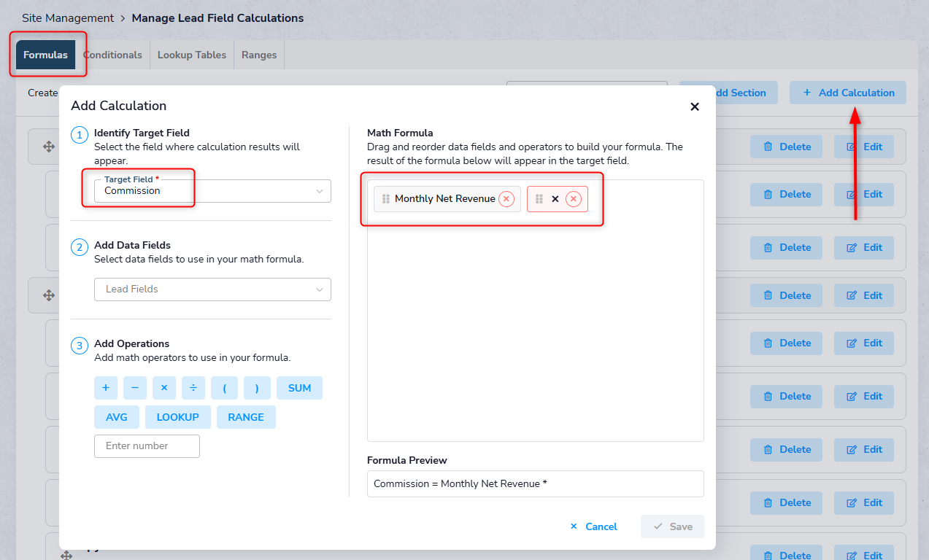Click the Site Management breadcrumb

[x=68, y=18]
